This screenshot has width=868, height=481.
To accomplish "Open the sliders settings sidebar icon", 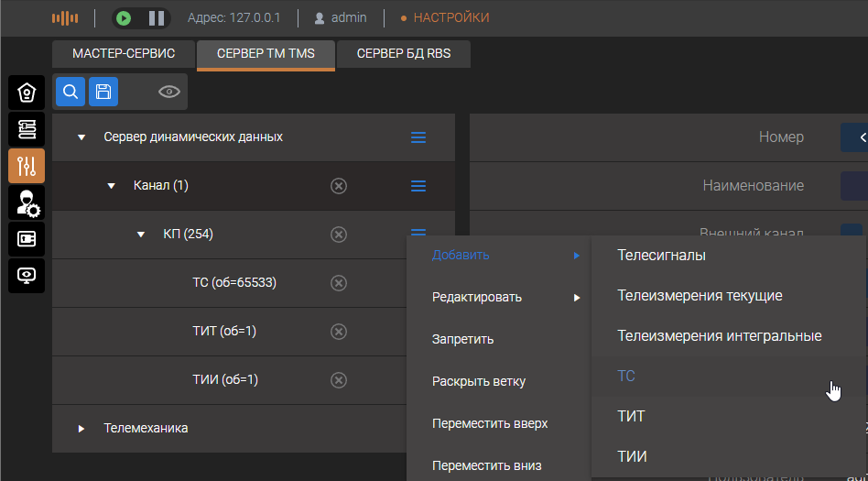I will pyautogui.click(x=27, y=166).
